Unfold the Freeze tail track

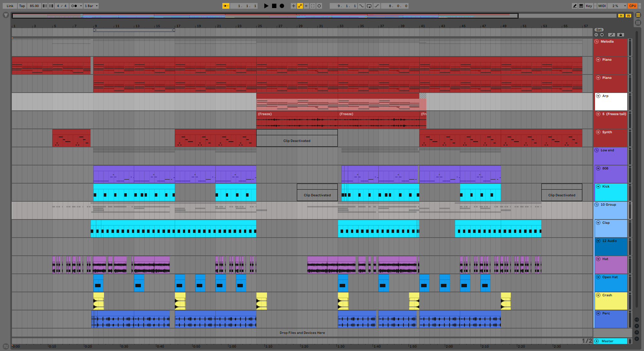pyautogui.click(x=598, y=114)
